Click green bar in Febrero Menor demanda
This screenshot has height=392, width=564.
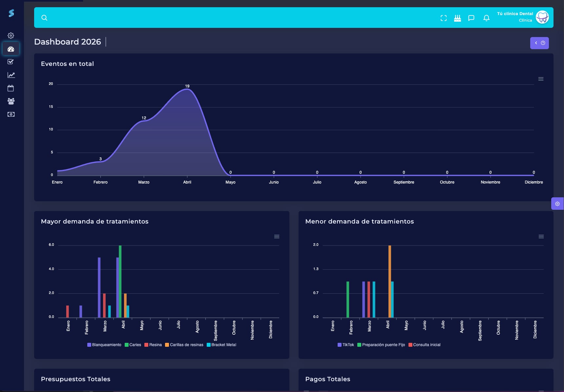(x=348, y=299)
